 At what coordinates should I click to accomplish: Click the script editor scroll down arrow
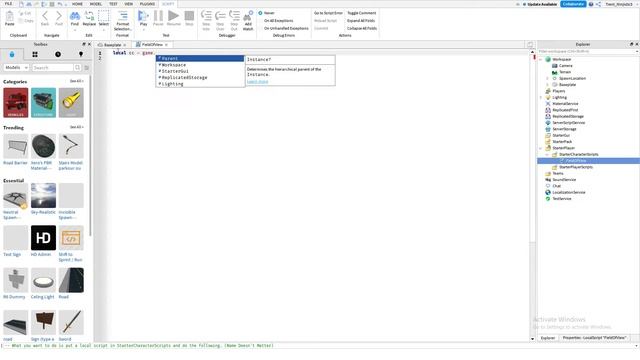click(x=532, y=339)
